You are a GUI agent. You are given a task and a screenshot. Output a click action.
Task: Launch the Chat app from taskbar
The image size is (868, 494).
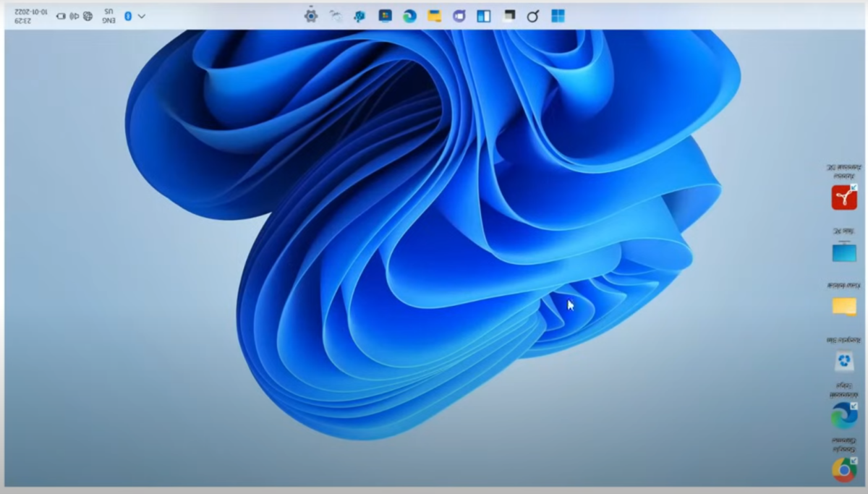(x=459, y=16)
